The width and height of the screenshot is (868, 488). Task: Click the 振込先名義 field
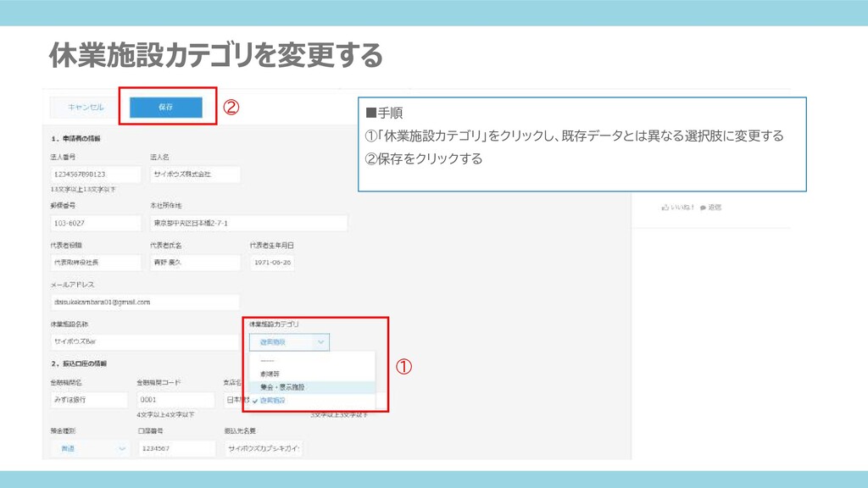(x=264, y=449)
